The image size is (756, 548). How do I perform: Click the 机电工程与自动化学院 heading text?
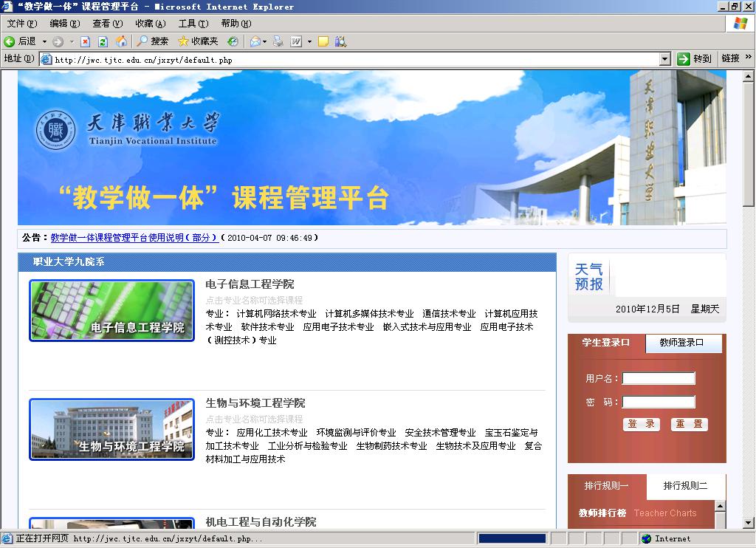pos(261,522)
